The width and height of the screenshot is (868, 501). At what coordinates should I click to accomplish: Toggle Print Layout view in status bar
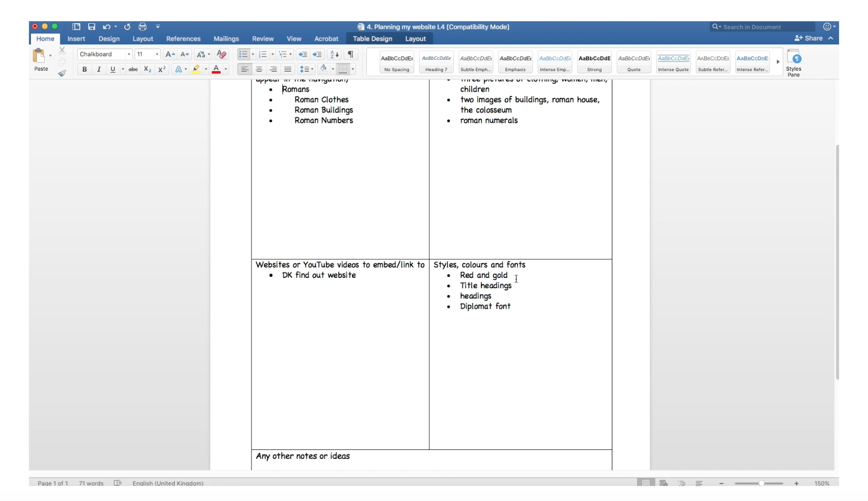tap(645, 483)
